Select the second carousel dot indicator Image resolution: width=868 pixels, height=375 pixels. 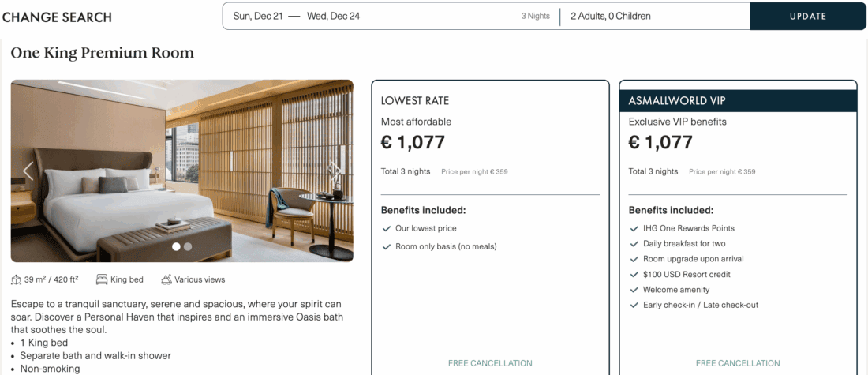pos(188,246)
